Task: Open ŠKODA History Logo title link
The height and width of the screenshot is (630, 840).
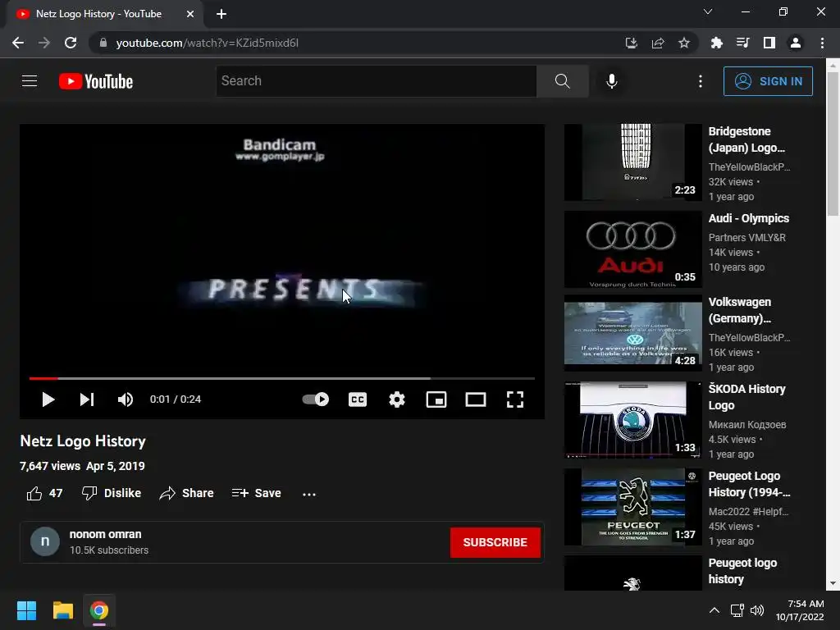Action: (x=746, y=397)
